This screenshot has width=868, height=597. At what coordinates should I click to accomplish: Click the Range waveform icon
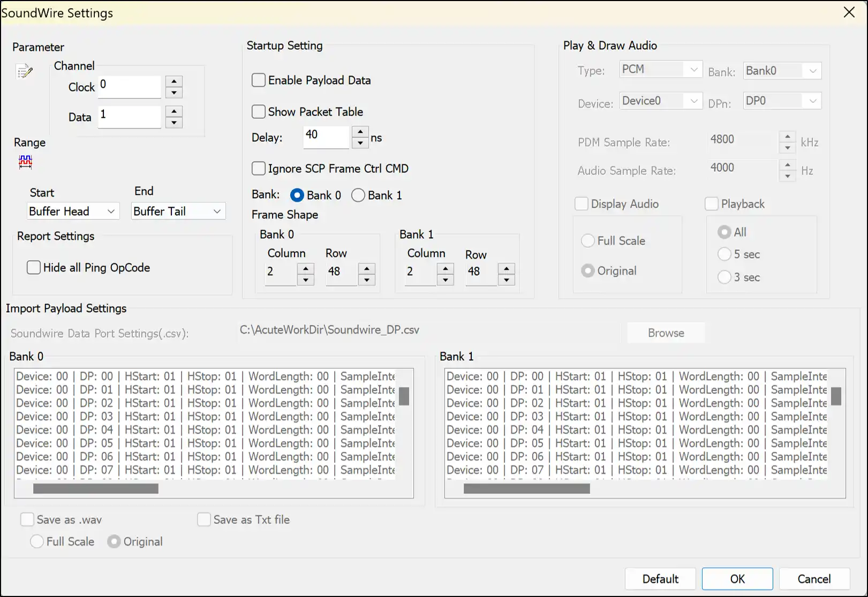pos(25,162)
